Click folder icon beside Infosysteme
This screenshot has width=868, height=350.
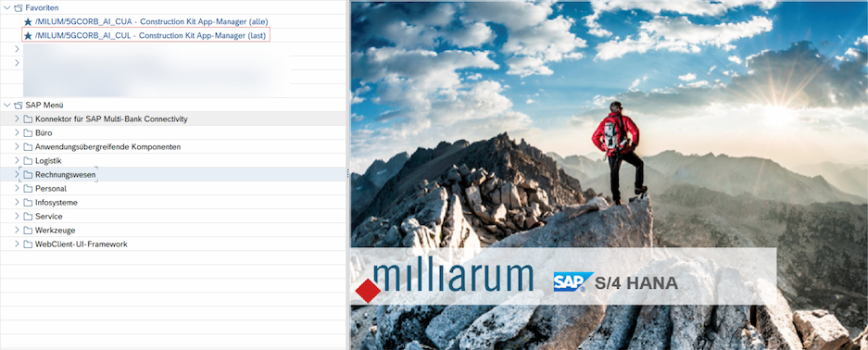28,203
